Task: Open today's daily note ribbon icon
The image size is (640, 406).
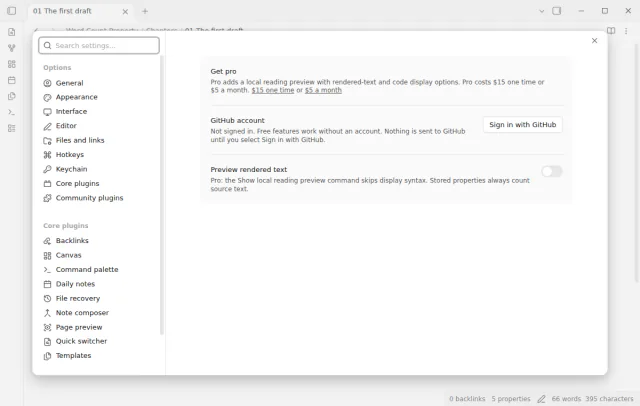Action: coord(12,80)
